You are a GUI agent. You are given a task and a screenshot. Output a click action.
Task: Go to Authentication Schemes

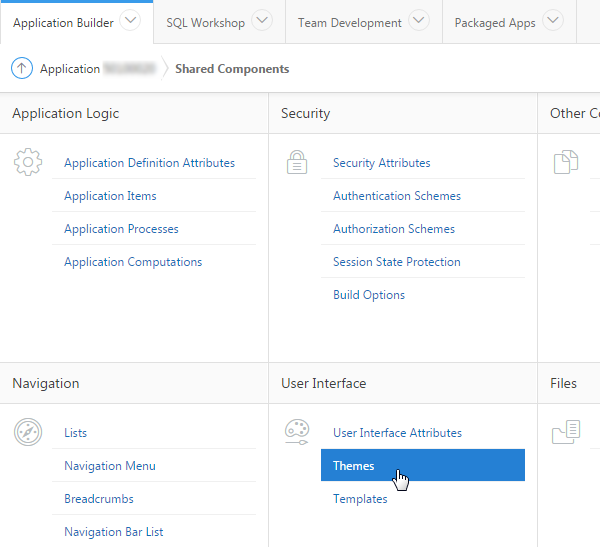tap(397, 196)
